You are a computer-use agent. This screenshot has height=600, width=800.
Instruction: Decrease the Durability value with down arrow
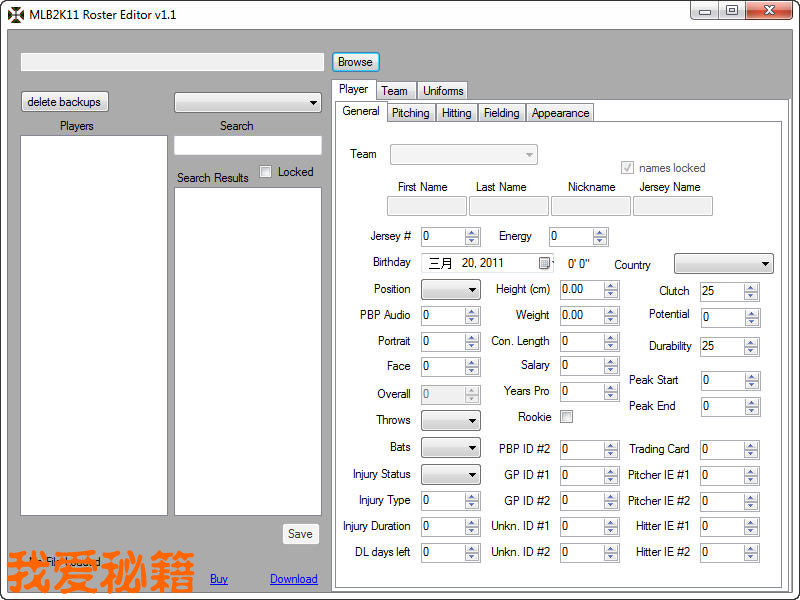tap(751, 352)
